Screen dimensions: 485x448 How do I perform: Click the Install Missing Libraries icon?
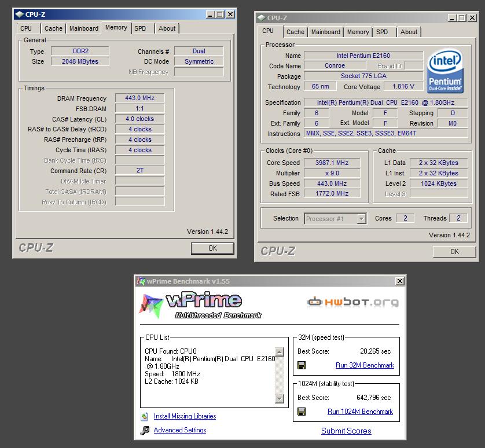145,416
